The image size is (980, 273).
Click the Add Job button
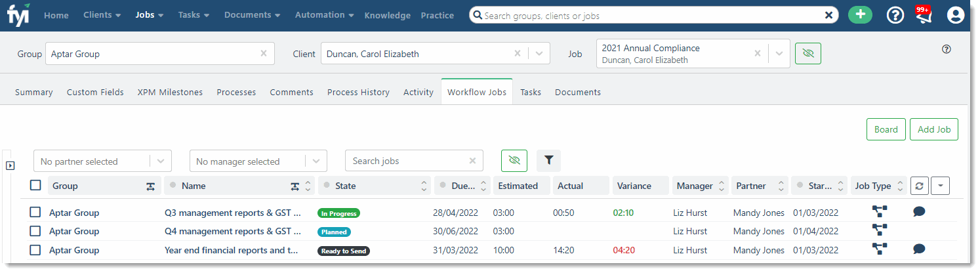point(934,129)
